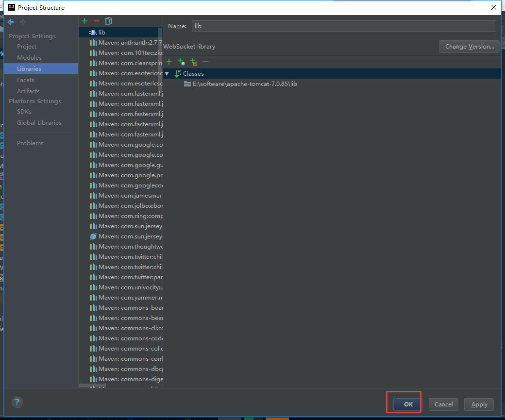Close the Project Structure dialog

[494, 7]
